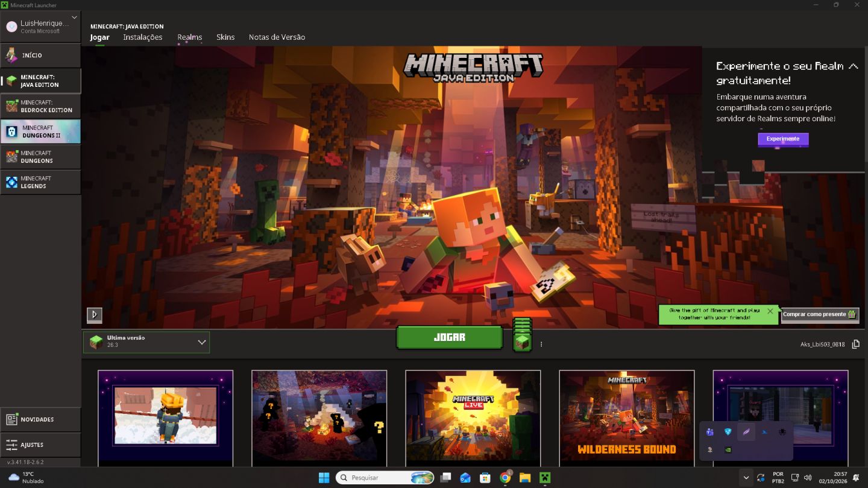This screenshot has height=488, width=868.
Task: Switch to the Instalações tab
Action: tap(143, 37)
